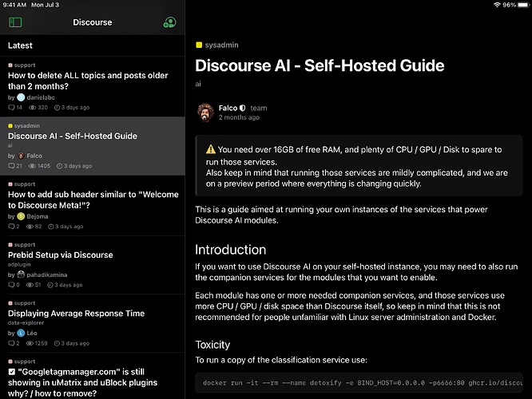
Task: Click username danielabc in list
Action: (41, 97)
